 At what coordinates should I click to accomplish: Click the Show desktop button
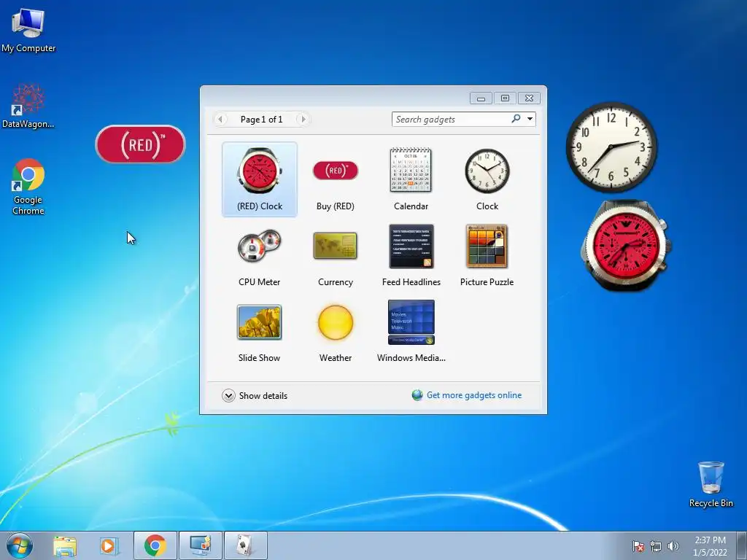[742, 545]
